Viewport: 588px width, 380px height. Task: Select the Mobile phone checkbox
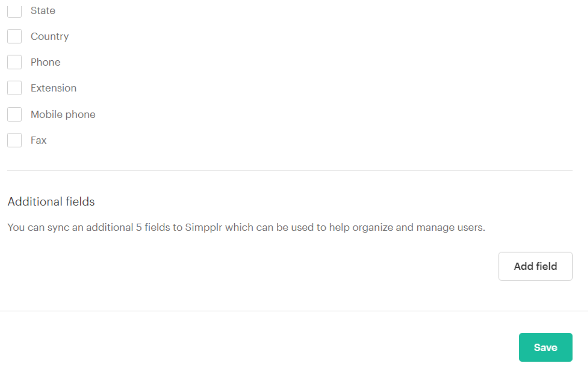click(x=14, y=114)
